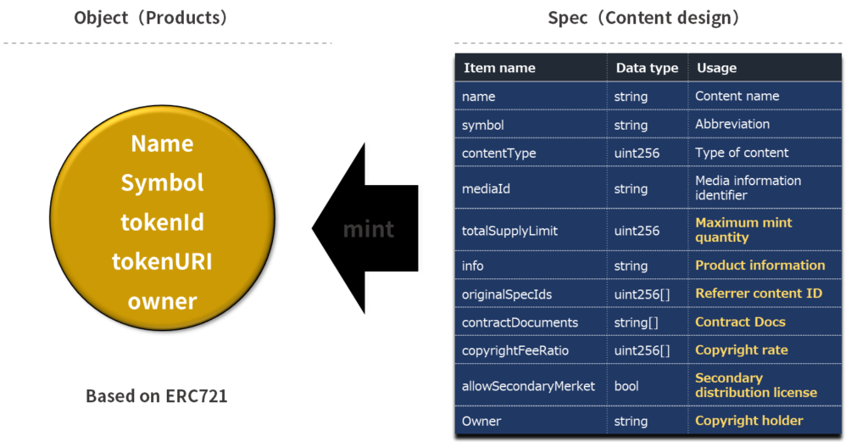Click the gold token circle
Viewport: 868px width, 442px height.
point(162,218)
